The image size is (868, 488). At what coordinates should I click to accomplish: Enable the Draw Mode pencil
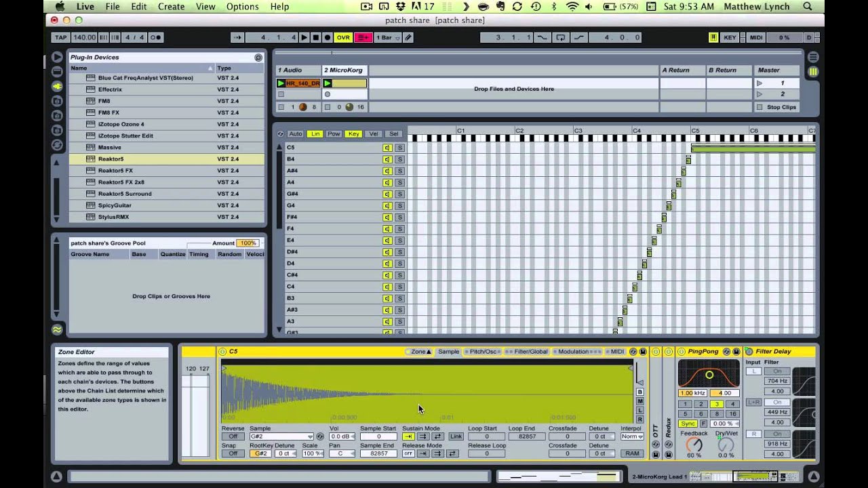[x=408, y=37]
